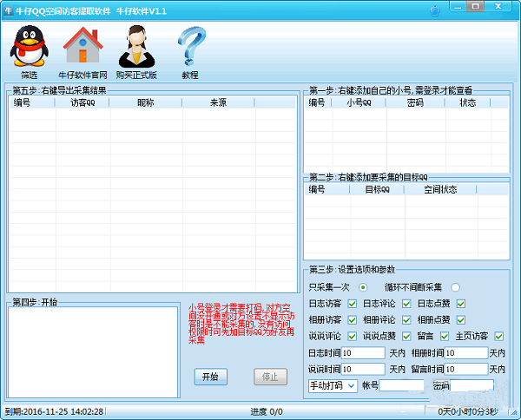Toggle 说说点赞 checkbox
The image size is (521, 420).
coord(406,337)
